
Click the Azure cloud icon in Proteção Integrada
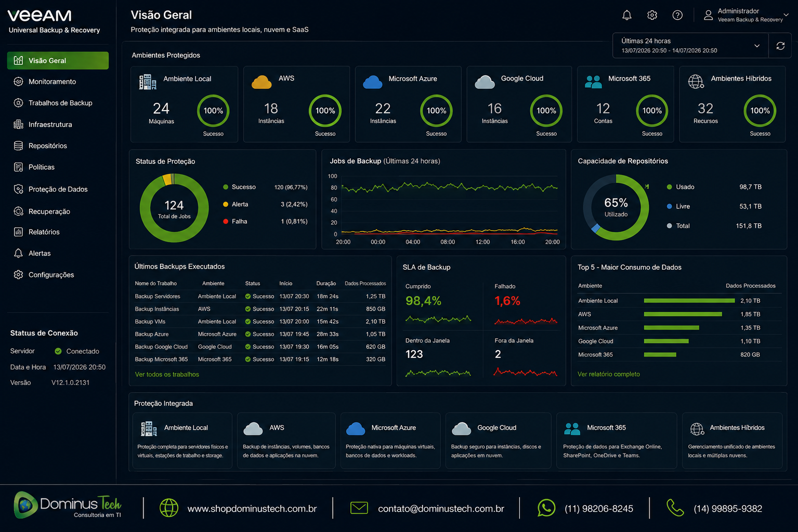click(x=356, y=429)
